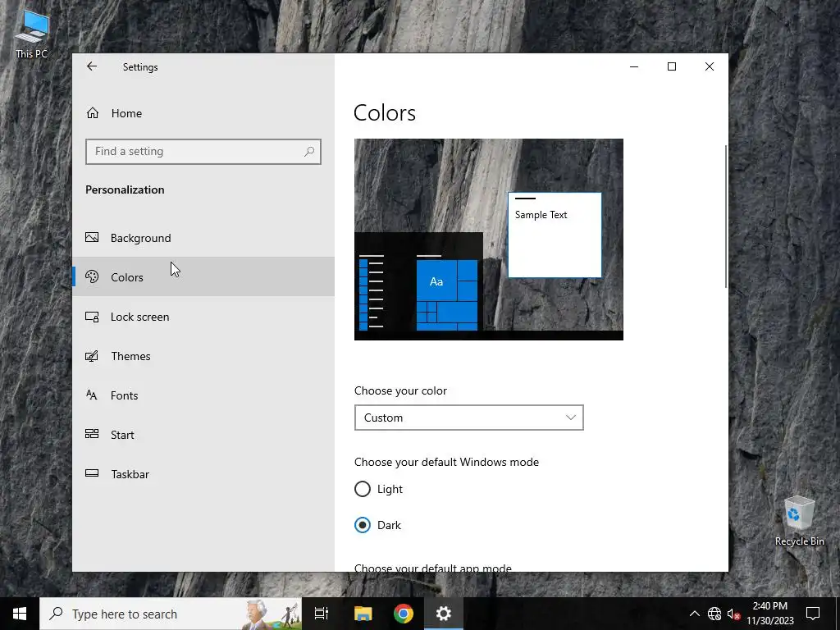
Task: Select the Lock screen icon
Action: [x=92, y=317]
